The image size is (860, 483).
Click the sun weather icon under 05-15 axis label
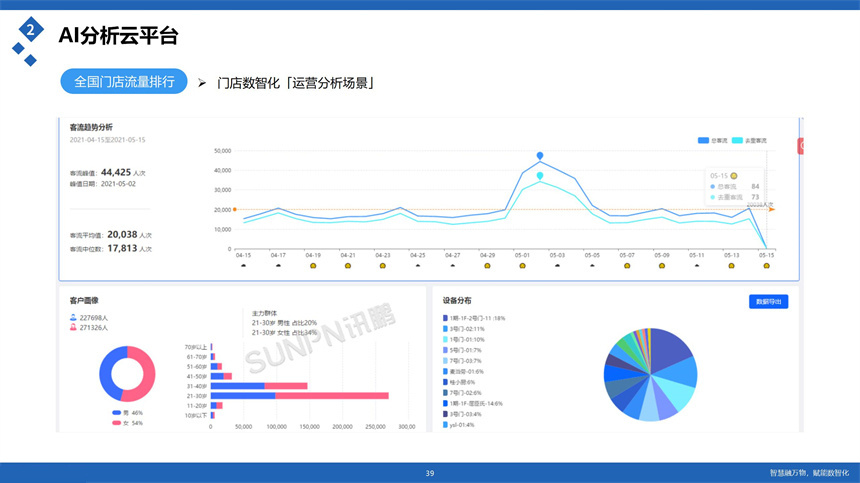pyautogui.click(x=767, y=266)
